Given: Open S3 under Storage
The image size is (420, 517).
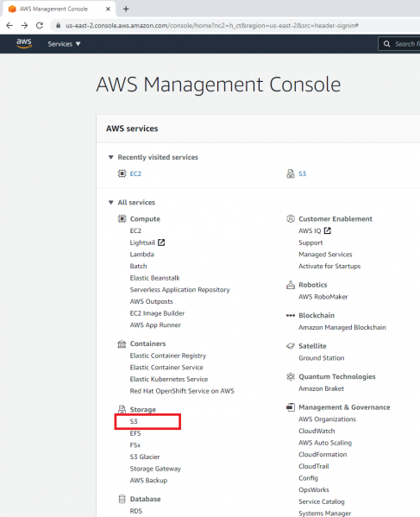Looking at the screenshot, I should click(134, 421).
